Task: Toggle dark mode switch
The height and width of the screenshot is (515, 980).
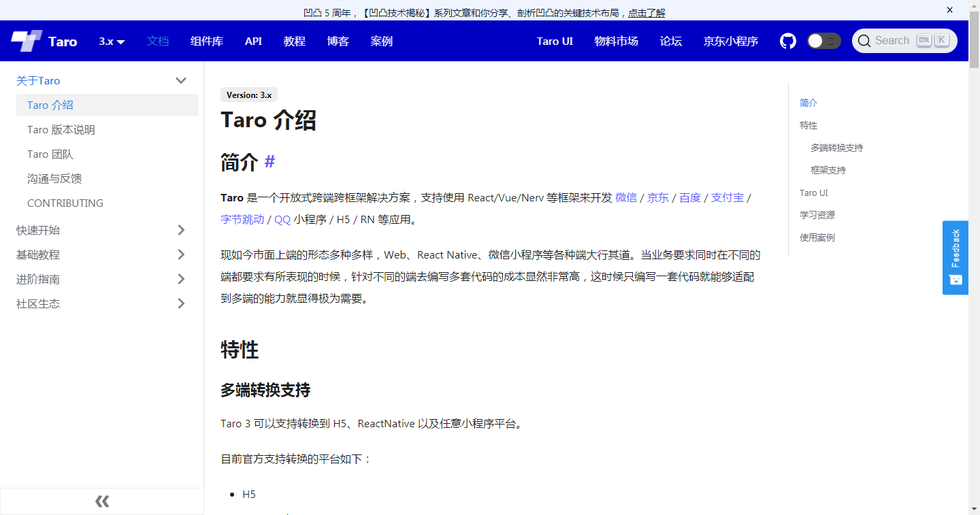Action: [824, 41]
